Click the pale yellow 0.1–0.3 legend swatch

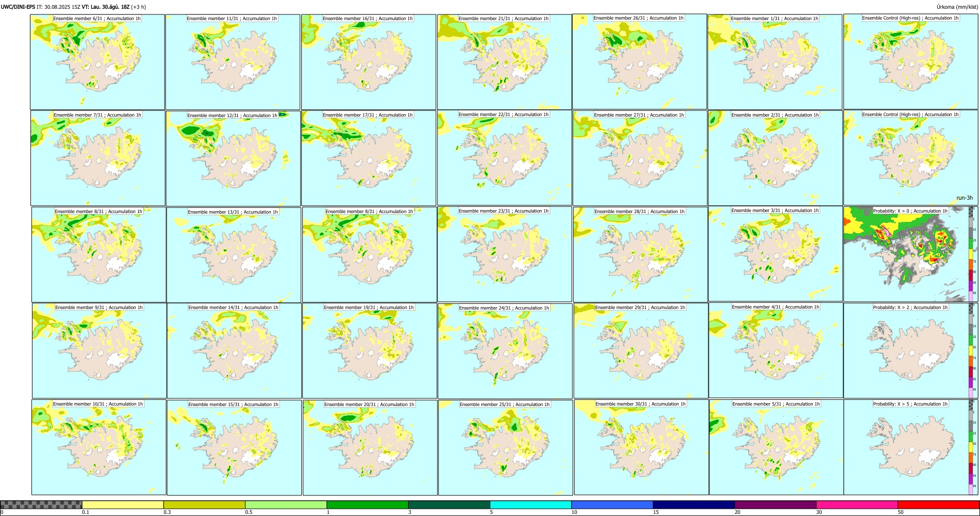(123, 505)
